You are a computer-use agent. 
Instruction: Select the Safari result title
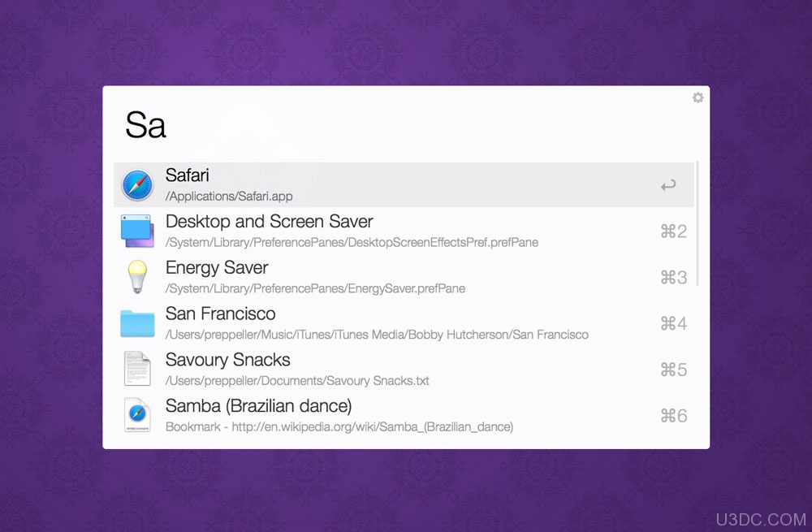187,175
